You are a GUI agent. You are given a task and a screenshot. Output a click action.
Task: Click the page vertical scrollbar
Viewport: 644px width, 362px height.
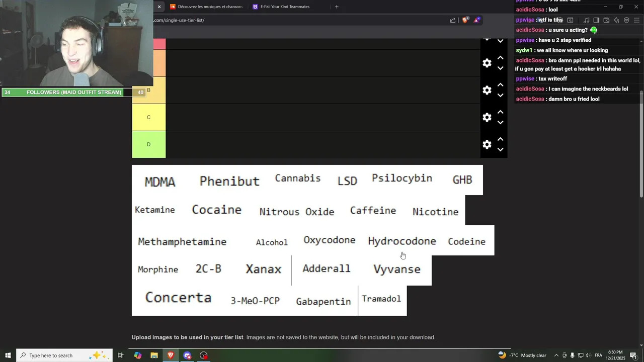click(641, 143)
